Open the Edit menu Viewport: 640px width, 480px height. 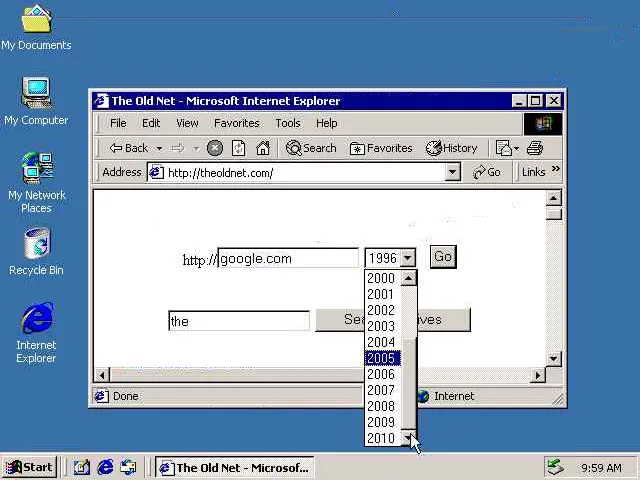click(151, 123)
